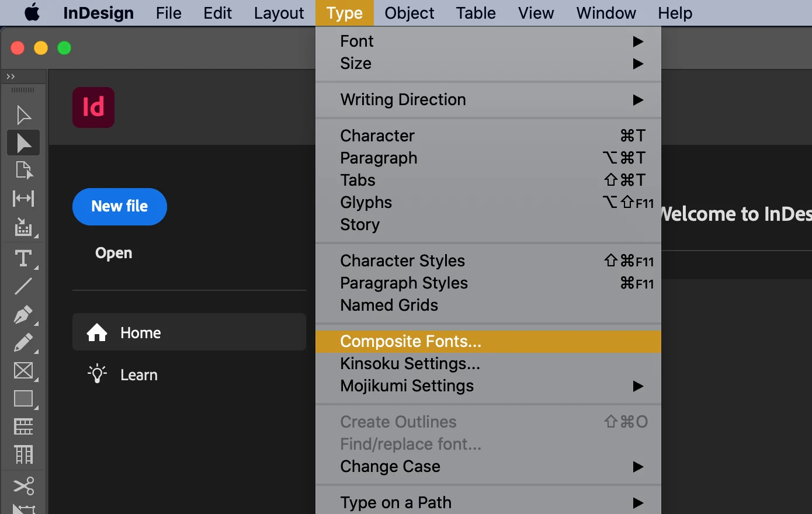Open the Object menu
Image resolution: width=812 pixels, height=514 pixels.
[409, 13]
